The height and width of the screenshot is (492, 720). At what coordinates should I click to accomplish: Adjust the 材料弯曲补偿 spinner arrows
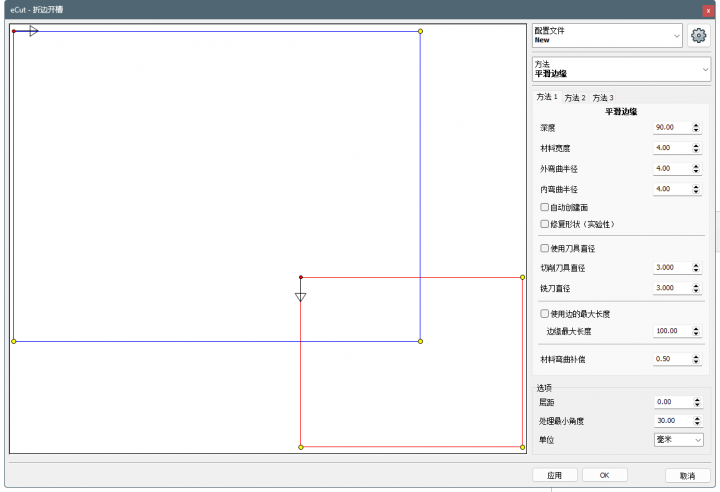pyautogui.click(x=696, y=359)
